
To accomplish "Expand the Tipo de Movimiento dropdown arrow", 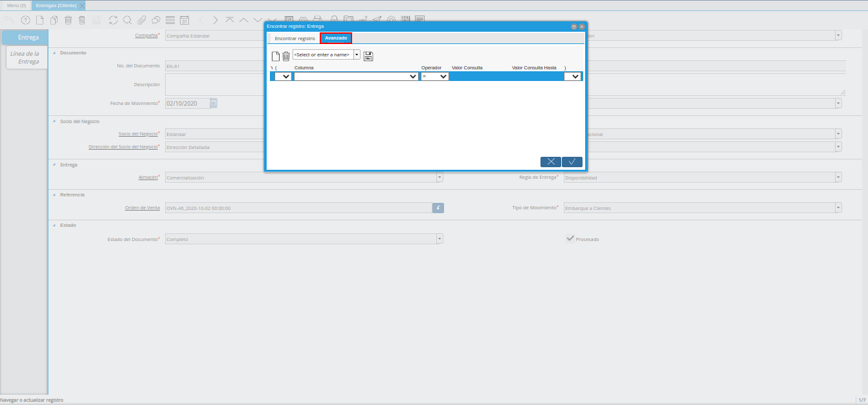I will (x=838, y=208).
